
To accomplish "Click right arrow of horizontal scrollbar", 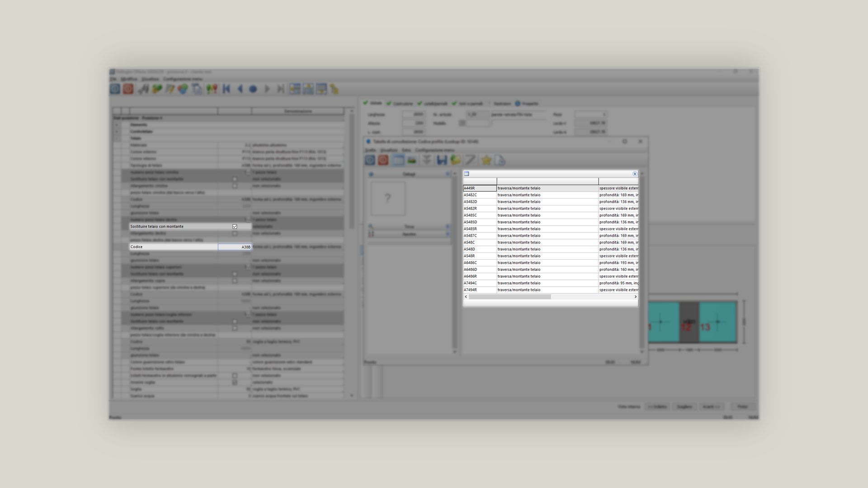I will pos(635,297).
